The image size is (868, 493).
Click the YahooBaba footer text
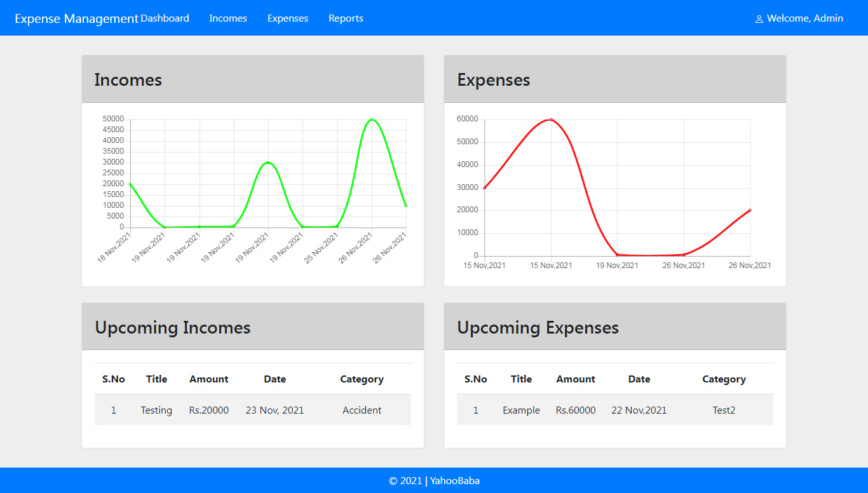[x=454, y=481]
